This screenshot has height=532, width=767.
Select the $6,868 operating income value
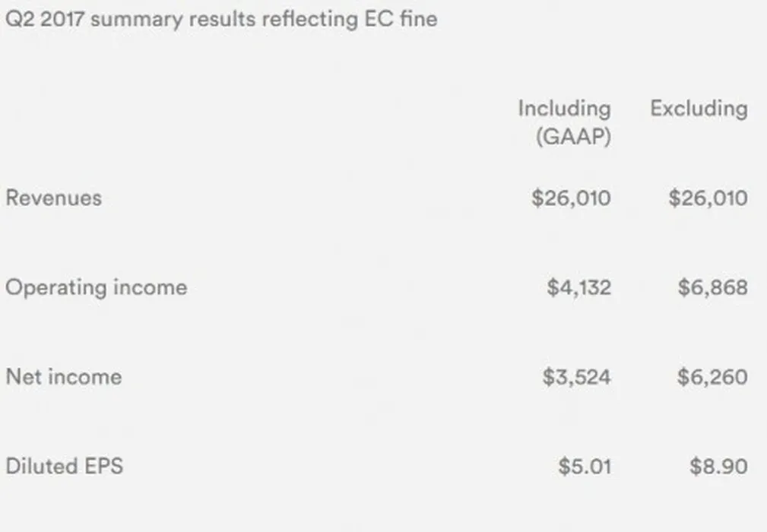coord(712,288)
